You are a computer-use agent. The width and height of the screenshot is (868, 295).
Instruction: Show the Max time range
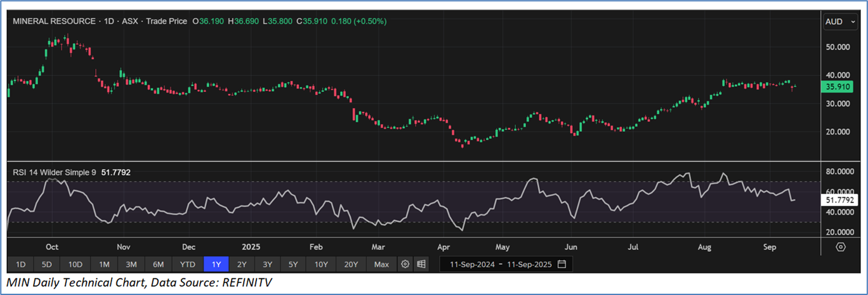[381, 264]
